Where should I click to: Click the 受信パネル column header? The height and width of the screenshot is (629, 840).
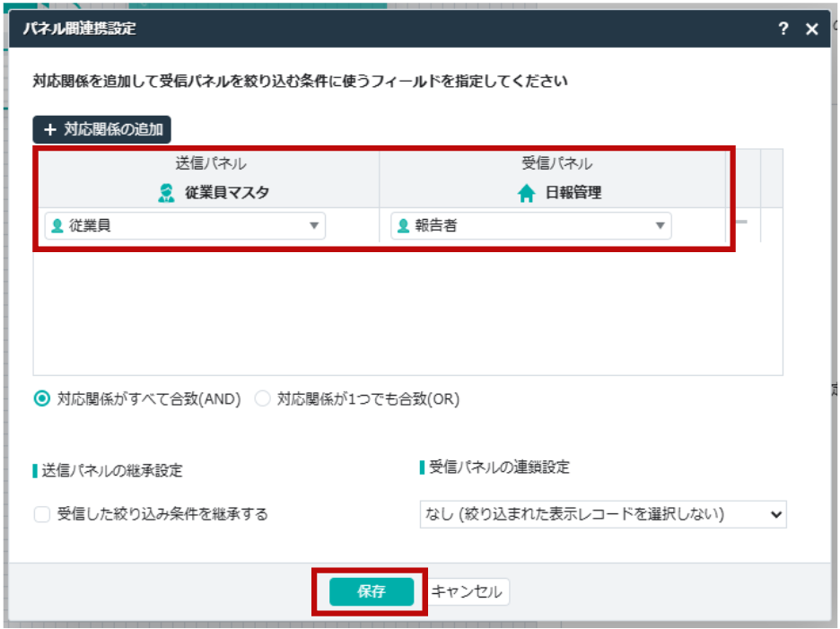point(556,163)
